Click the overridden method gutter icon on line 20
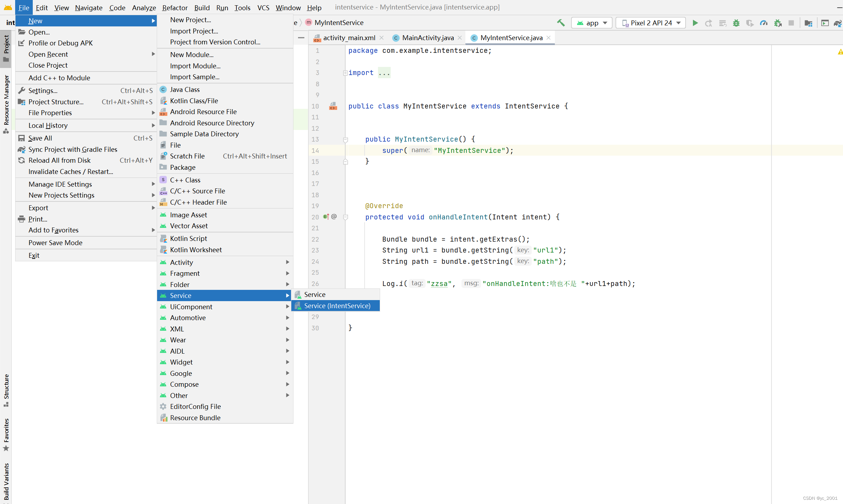The width and height of the screenshot is (843, 504). point(326,217)
